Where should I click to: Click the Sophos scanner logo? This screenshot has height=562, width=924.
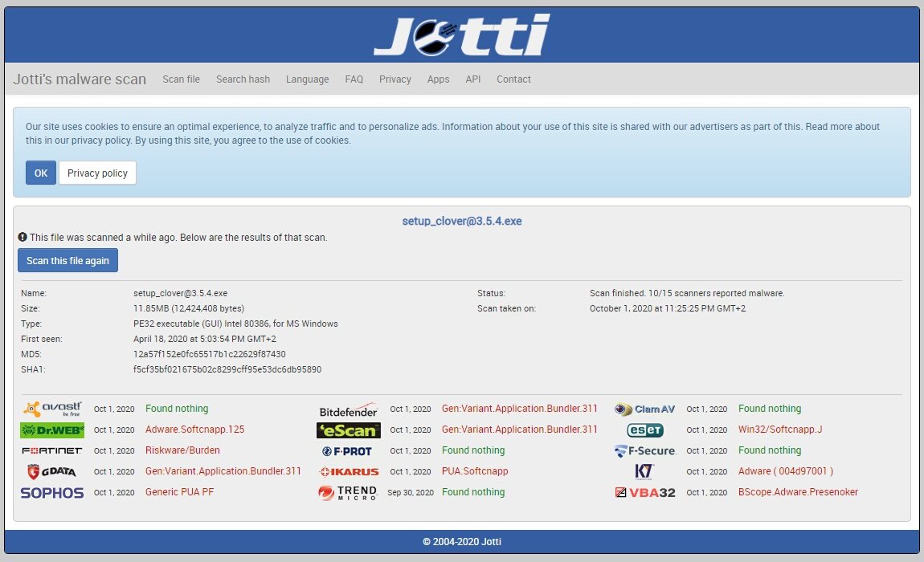[x=52, y=492]
